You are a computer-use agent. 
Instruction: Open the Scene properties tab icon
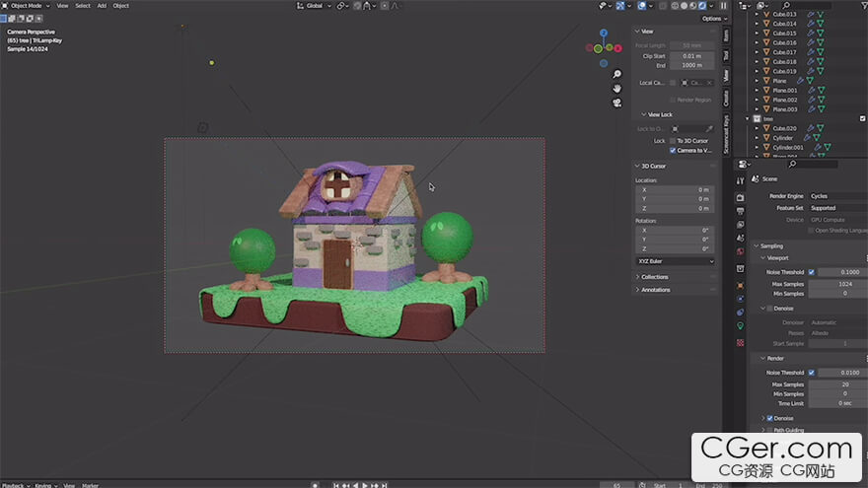pos(740,238)
